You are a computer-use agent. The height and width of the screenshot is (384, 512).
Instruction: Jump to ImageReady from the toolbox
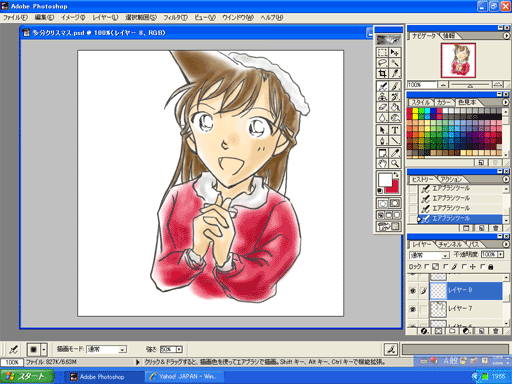(388, 227)
